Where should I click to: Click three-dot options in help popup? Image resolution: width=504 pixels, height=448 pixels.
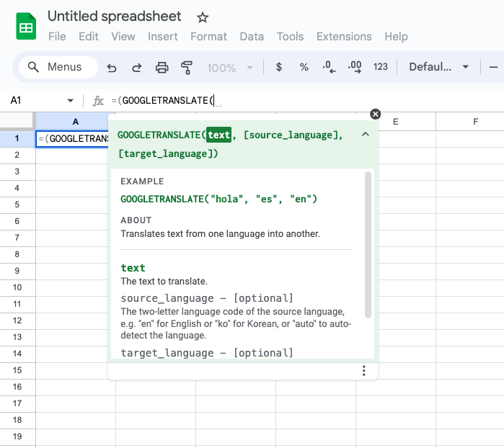pos(364,371)
